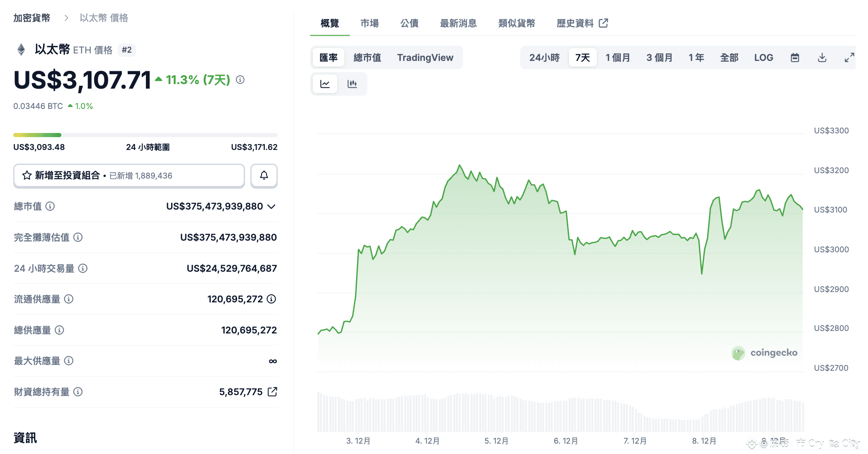Open the calendar date range picker
Screen dimensions: 868x454
[x=795, y=58]
